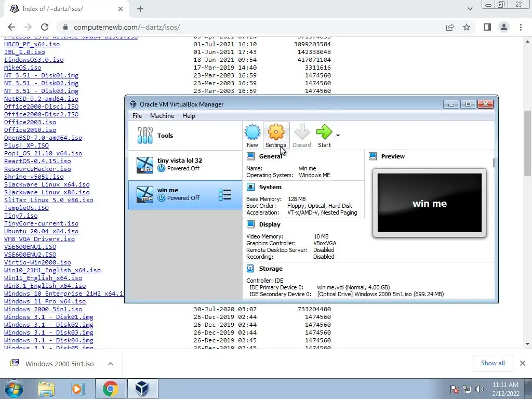This screenshot has height=399, width=532.
Task: Open Ubuntu 20.04 x64.iso link
Action: point(41,231)
